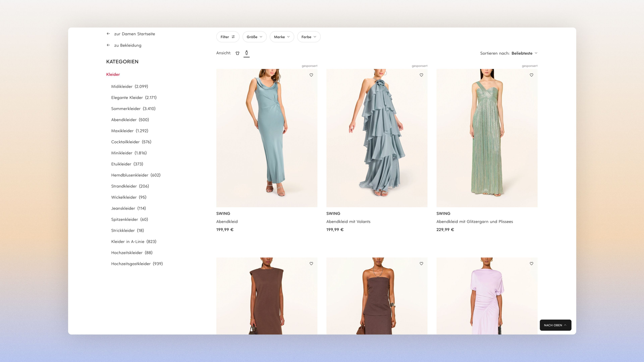
Task: Select Cocktailkleider category
Action: [131, 142]
